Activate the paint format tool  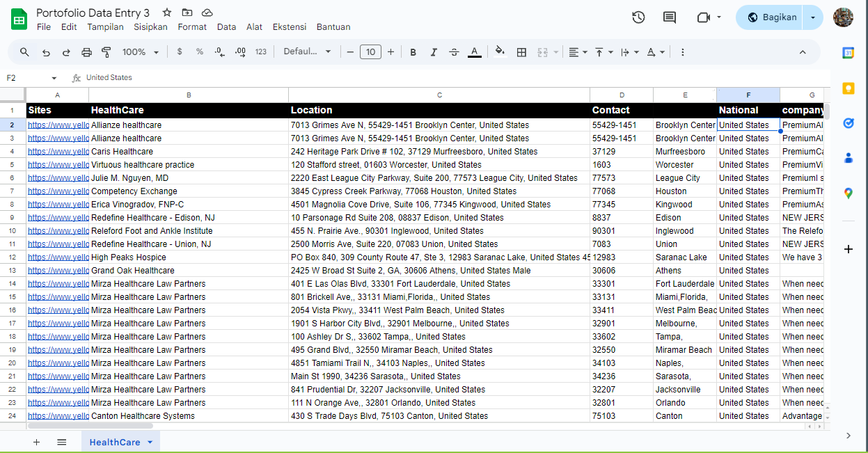[x=106, y=52]
